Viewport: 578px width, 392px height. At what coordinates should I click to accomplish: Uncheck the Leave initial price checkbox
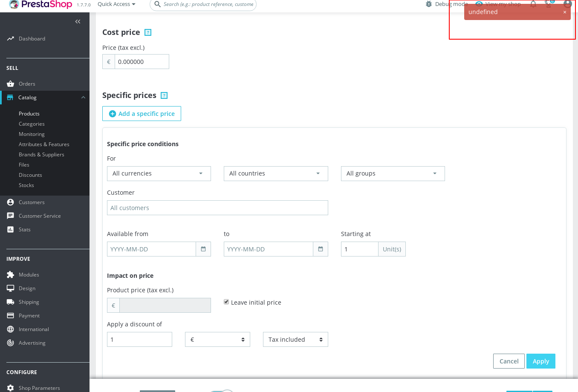click(x=226, y=302)
